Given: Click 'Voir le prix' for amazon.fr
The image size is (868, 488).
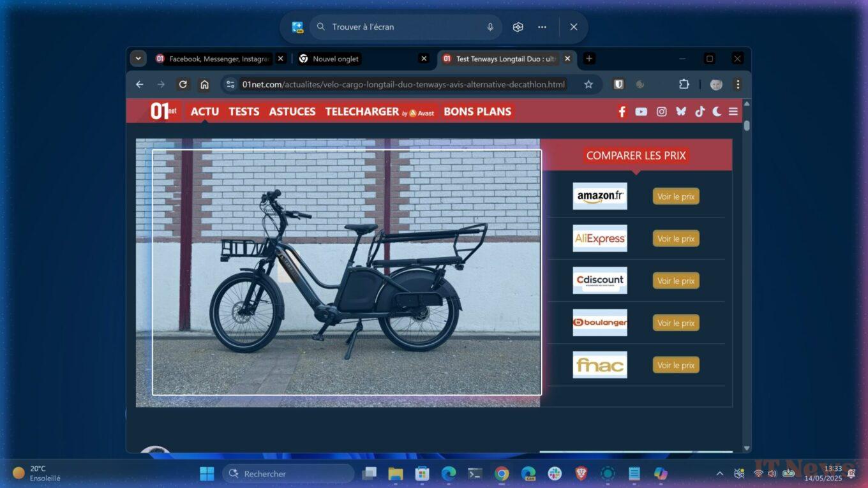Looking at the screenshot, I should pyautogui.click(x=676, y=196).
